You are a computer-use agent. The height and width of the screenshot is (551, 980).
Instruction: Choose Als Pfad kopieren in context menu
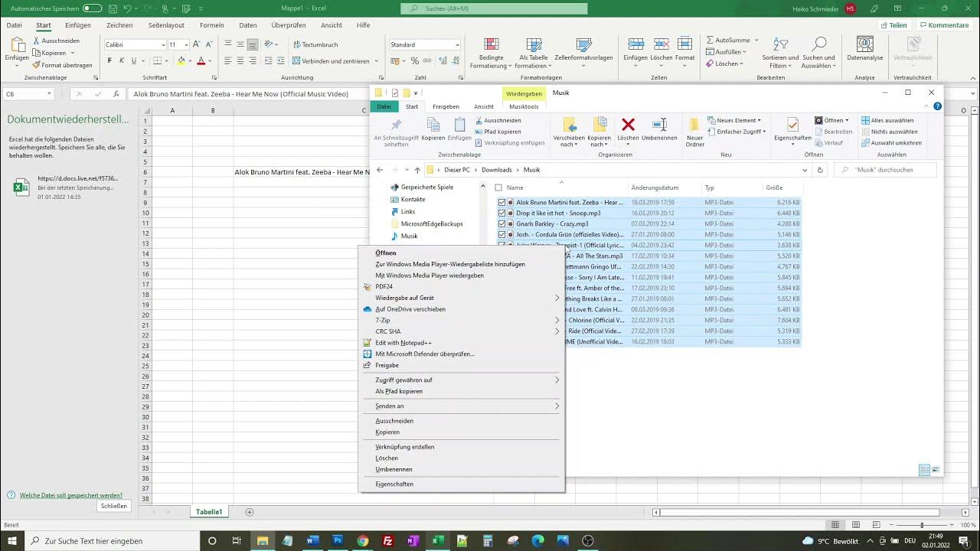coord(399,391)
